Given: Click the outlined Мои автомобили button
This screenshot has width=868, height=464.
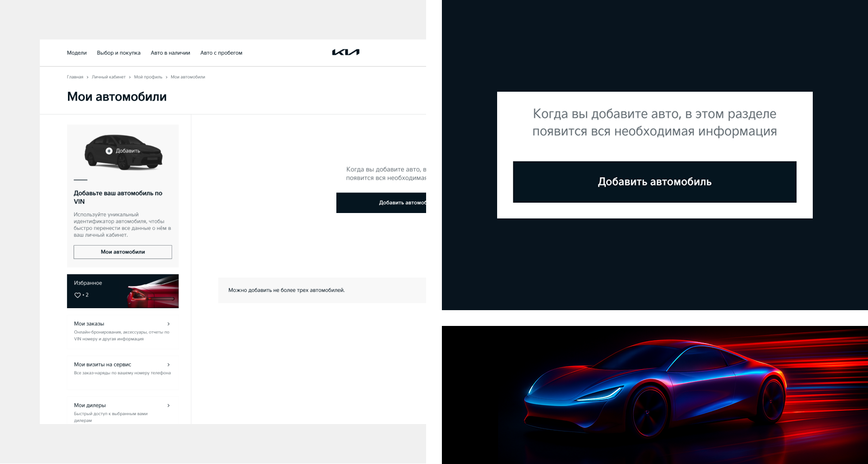Looking at the screenshot, I should pos(123,252).
